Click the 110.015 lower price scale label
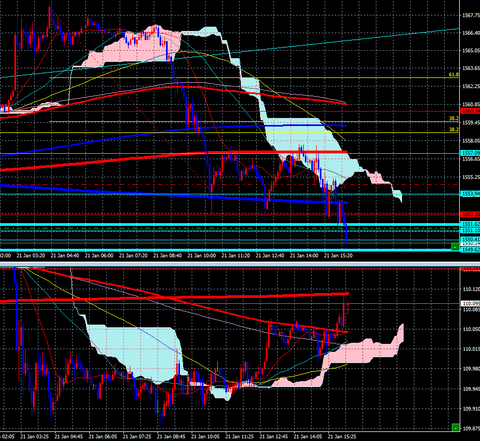 click(x=471, y=349)
